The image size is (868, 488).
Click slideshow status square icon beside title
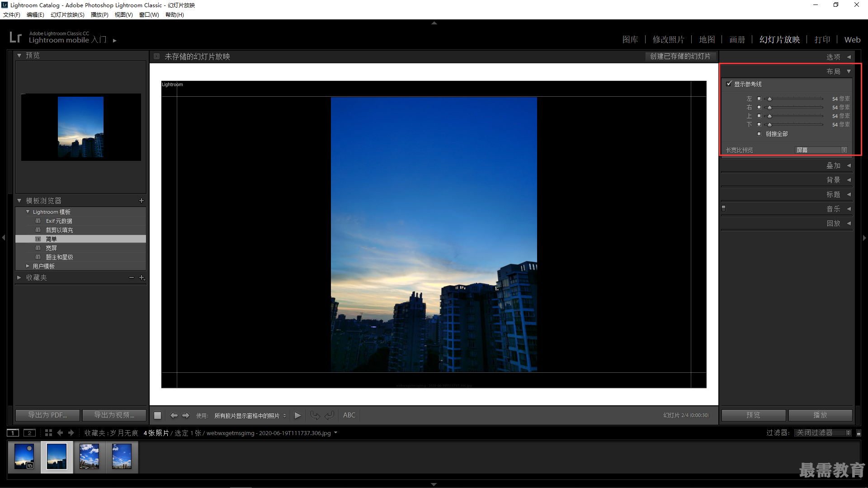[156, 56]
